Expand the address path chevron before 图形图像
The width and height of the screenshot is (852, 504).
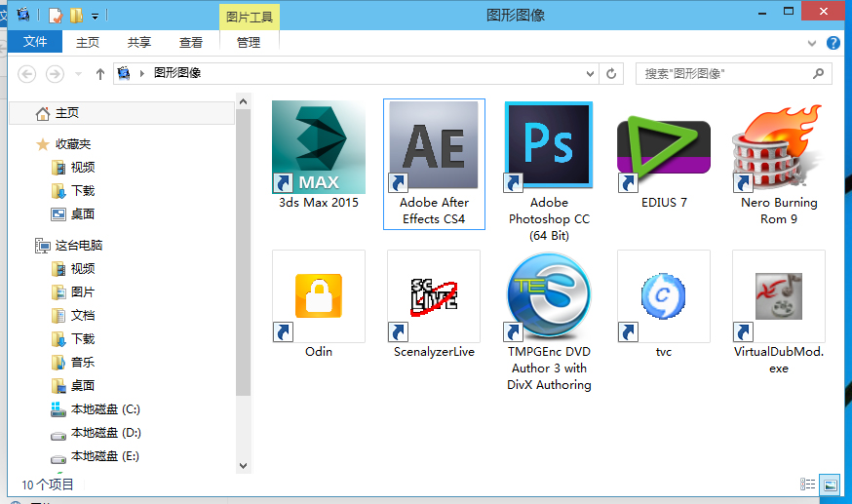[x=141, y=73]
